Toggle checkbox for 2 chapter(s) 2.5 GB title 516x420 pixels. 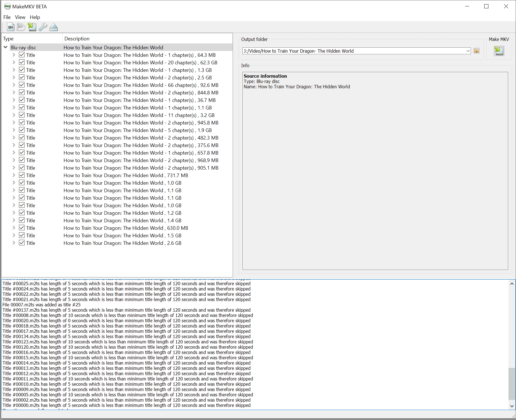tap(22, 77)
